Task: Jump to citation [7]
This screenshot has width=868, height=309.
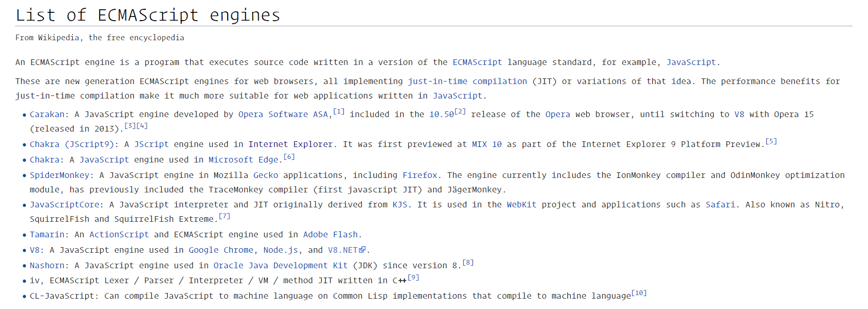Action: point(224,216)
